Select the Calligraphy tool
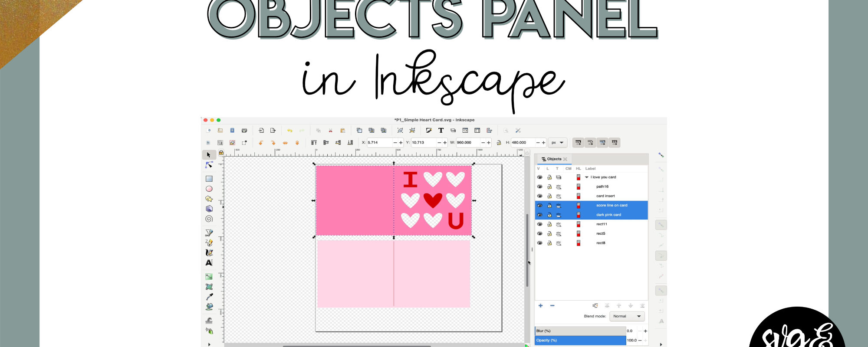868x347 pixels. click(x=209, y=252)
